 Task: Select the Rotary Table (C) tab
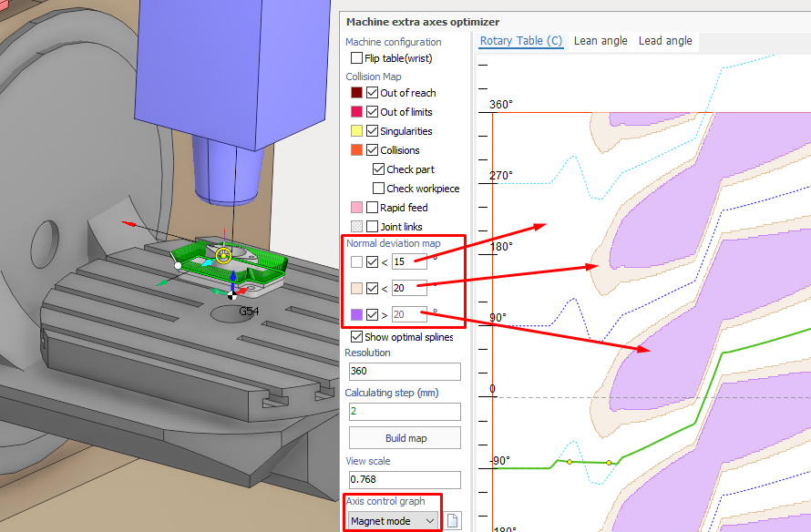point(522,41)
